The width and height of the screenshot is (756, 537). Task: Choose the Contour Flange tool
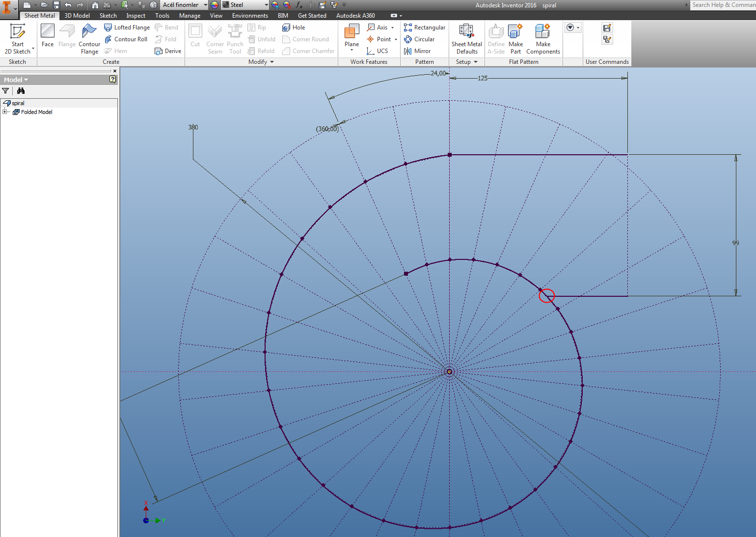coord(89,38)
